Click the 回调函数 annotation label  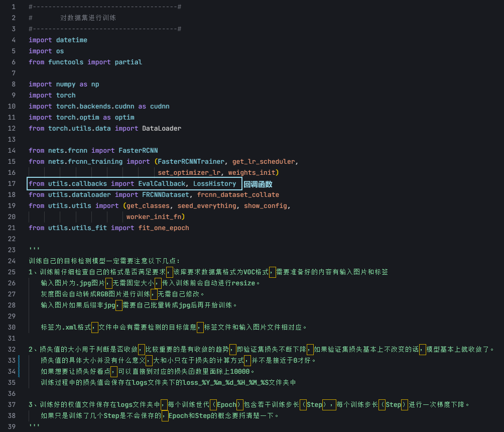(258, 184)
